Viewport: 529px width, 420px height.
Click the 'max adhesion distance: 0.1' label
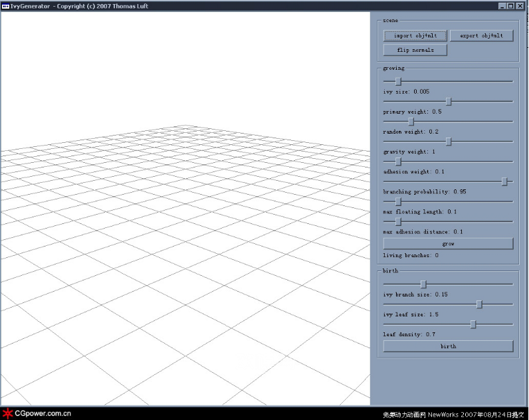(423, 232)
